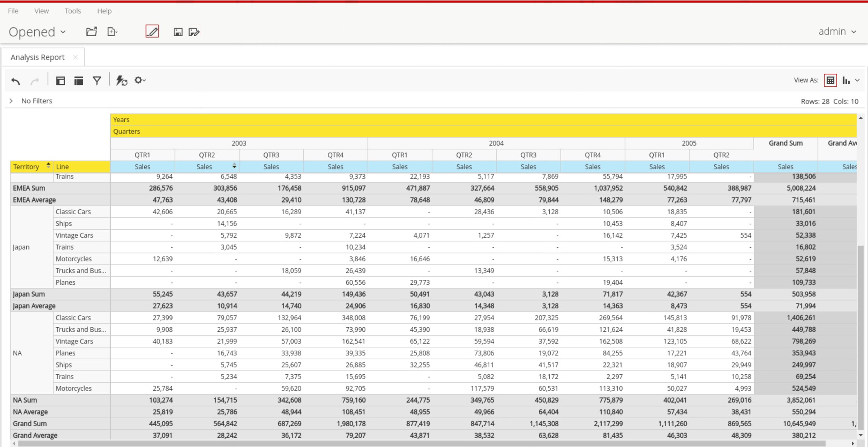
Task: Click the Save As icon
Action: tap(194, 32)
